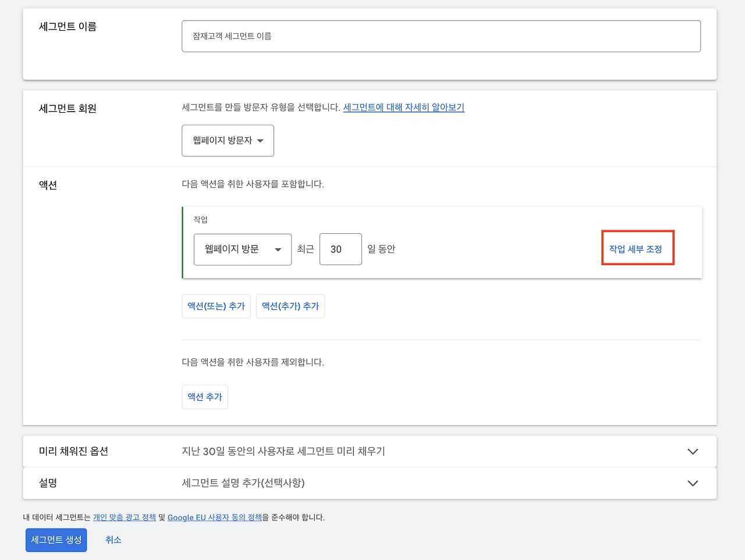Open the action type selector showing 웹페이지 방문

pos(242,249)
